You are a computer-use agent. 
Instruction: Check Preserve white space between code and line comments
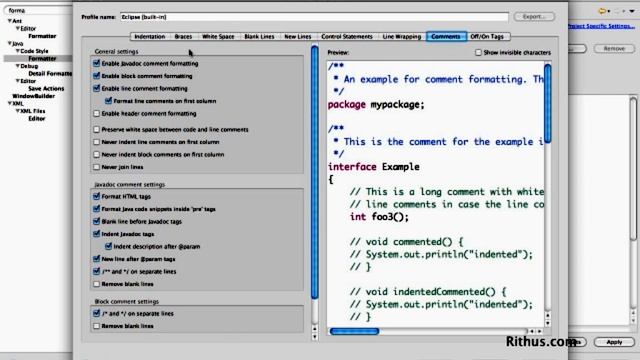pyautogui.click(x=97, y=129)
